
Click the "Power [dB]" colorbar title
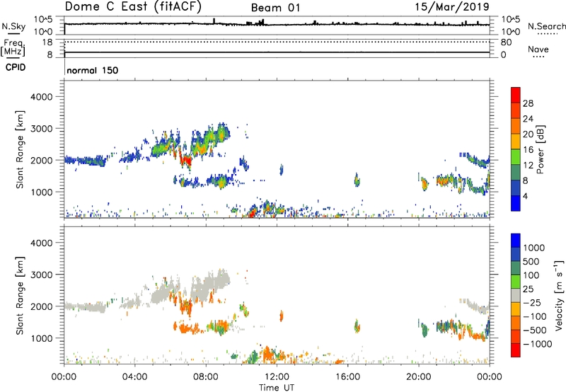coord(541,149)
